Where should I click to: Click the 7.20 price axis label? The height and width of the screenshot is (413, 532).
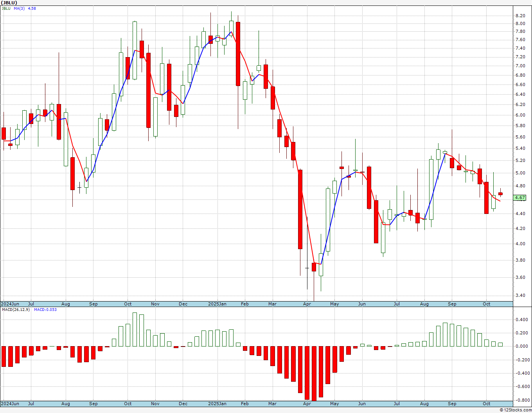pyautogui.click(x=520, y=57)
